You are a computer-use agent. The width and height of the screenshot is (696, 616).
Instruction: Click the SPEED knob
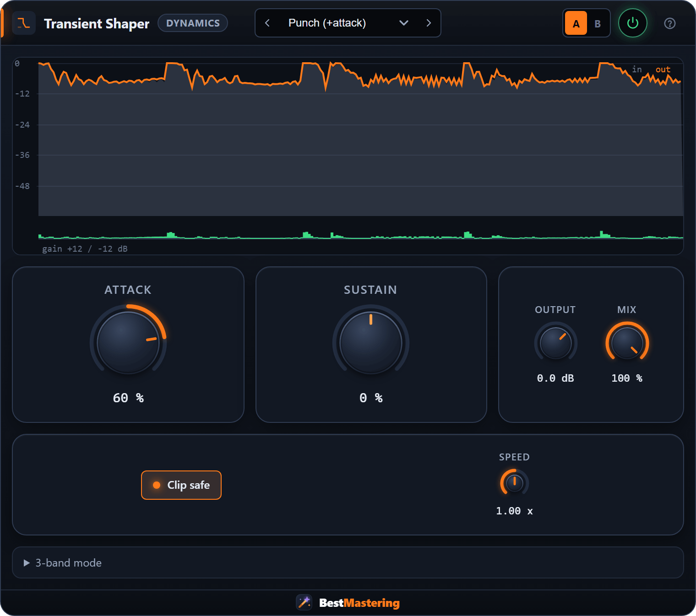point(514,483)
